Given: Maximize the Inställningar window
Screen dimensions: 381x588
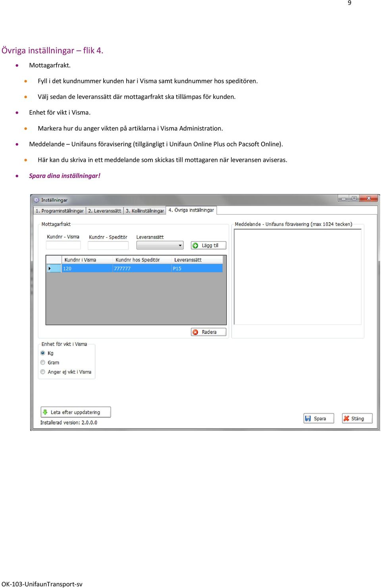Looking at the screenshot, I should [354, 198].
